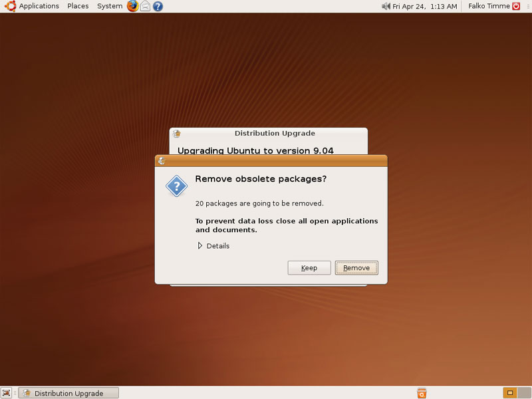Switch to the second workspace

click(x=524, y=393)
